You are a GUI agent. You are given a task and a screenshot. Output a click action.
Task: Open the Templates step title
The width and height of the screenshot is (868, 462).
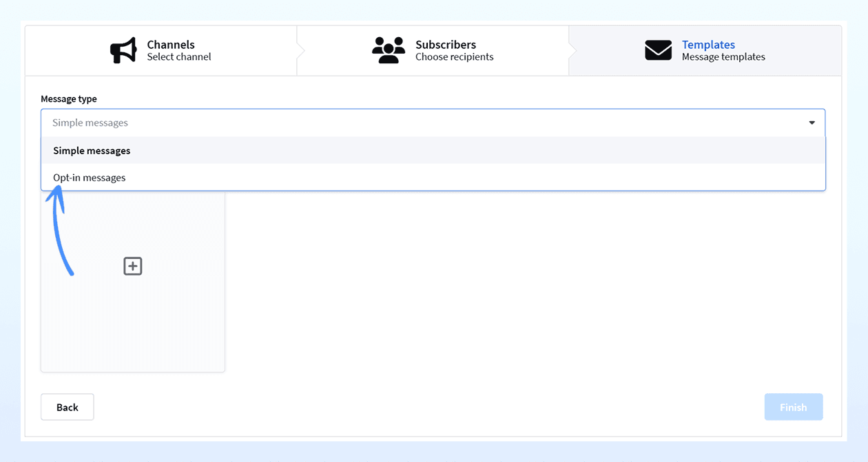coord(708,45)
